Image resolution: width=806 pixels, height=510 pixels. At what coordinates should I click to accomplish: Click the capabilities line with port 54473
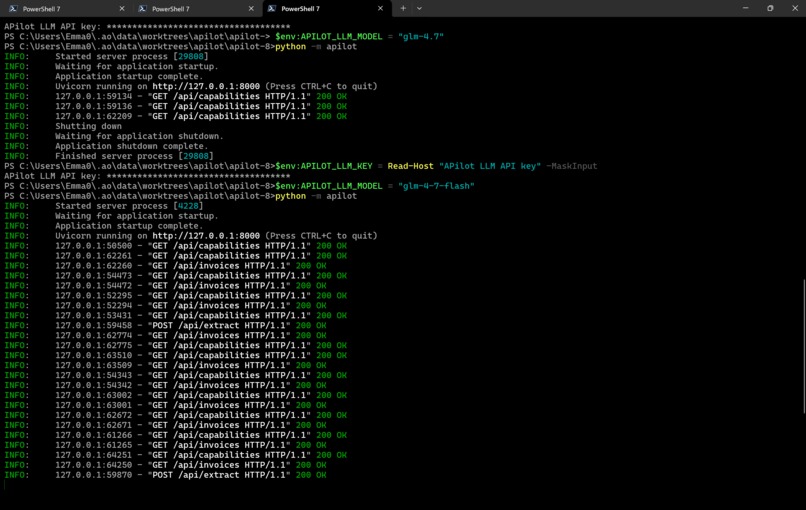coord(175,276)
